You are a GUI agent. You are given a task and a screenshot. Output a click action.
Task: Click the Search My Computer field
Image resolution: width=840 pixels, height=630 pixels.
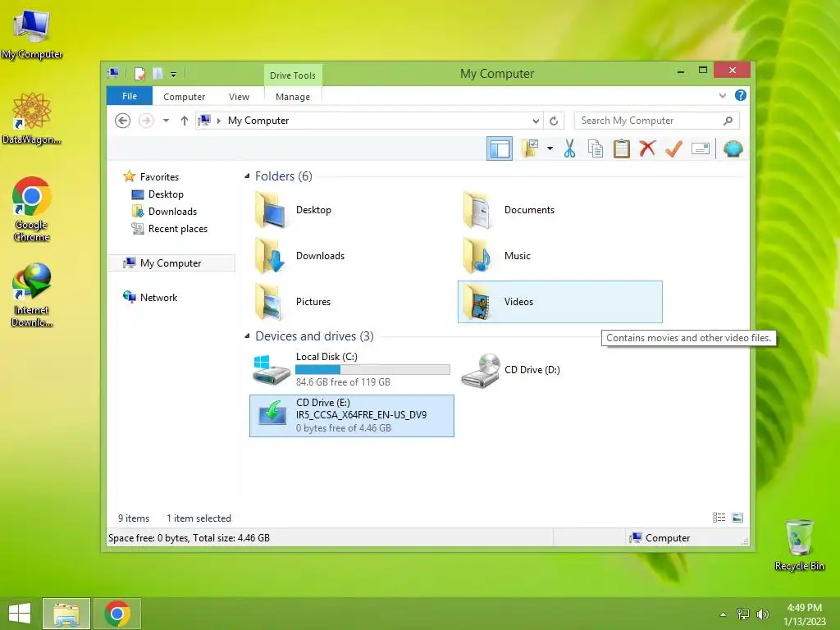click(x=656, y=121)
